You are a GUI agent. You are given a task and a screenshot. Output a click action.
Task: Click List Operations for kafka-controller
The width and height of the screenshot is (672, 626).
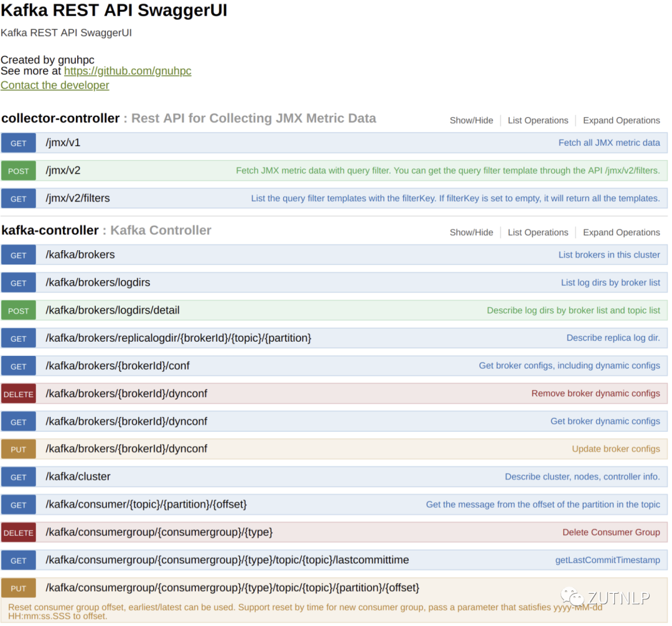(538, 232)
